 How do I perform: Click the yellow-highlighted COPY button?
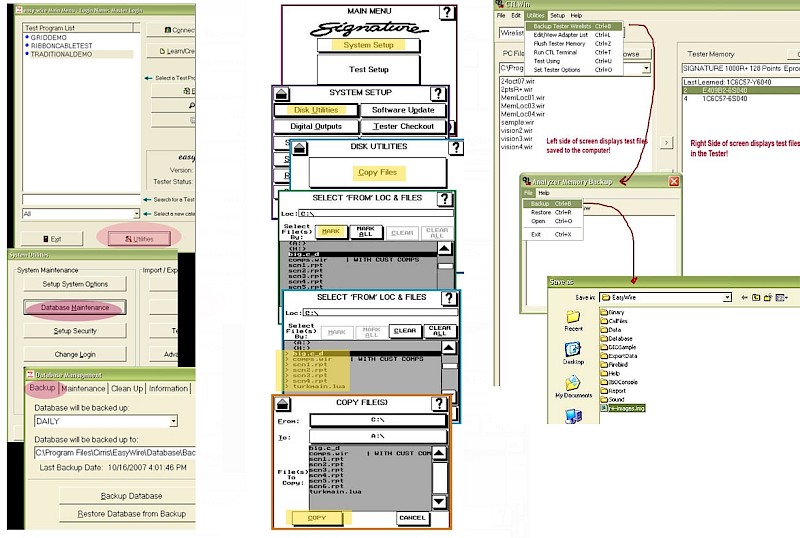[x=317, y=518]
